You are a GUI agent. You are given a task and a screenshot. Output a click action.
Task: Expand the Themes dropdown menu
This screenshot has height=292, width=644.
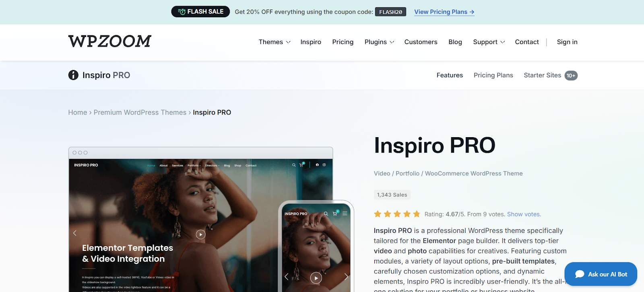(275, 42)
